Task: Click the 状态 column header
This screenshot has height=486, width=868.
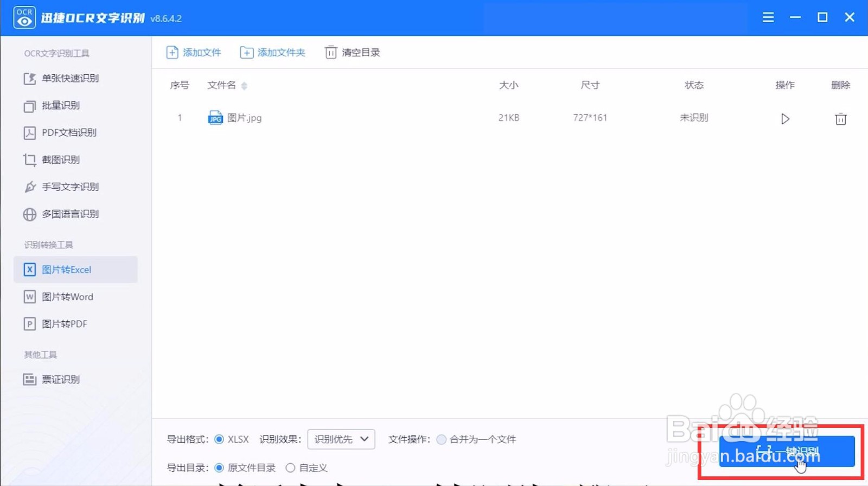Action: point(694,85)
